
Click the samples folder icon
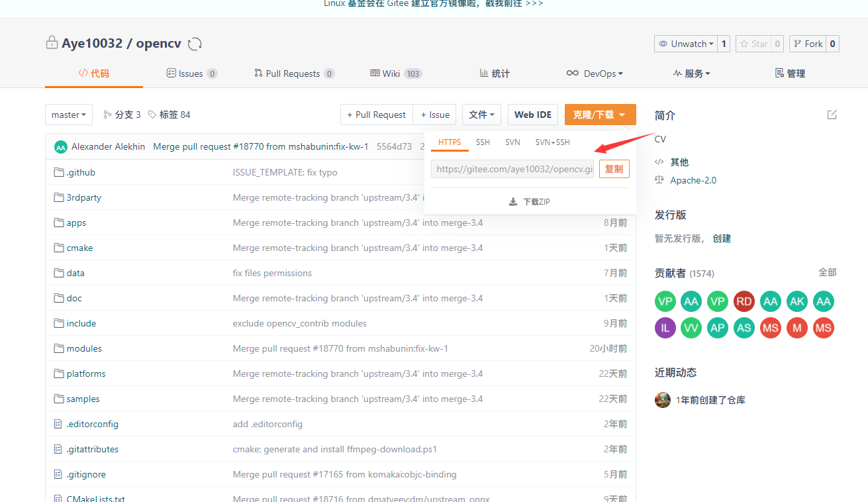(59, 399)
